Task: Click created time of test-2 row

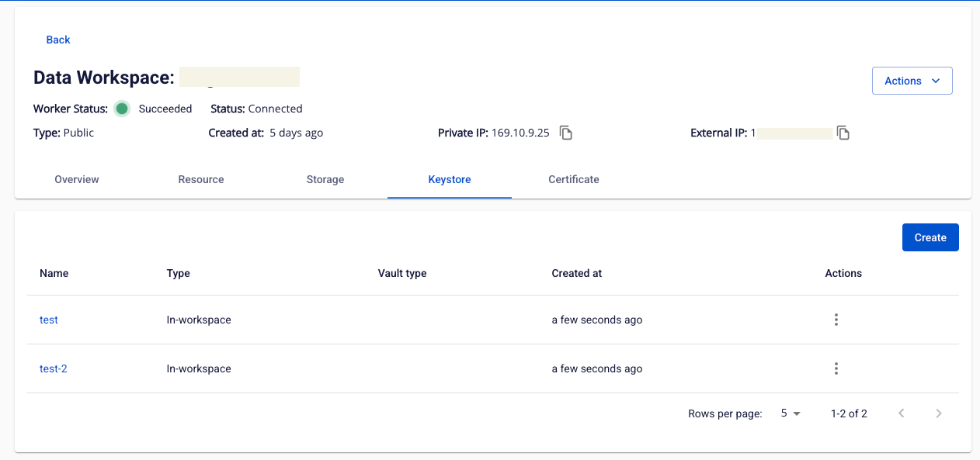Action: click(x=597, y=368)
